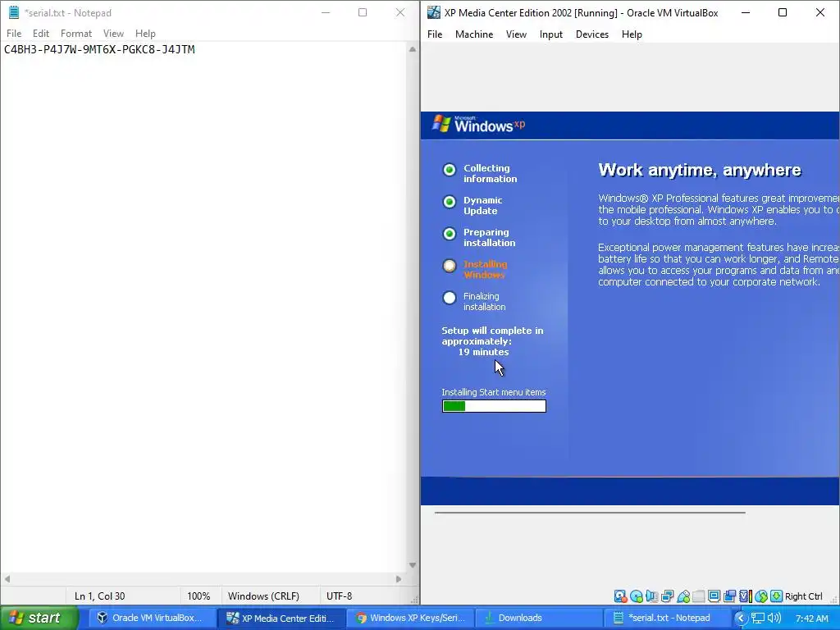Open Notepad Edit menu
840x630 pixels.
[x=41, y=33]
